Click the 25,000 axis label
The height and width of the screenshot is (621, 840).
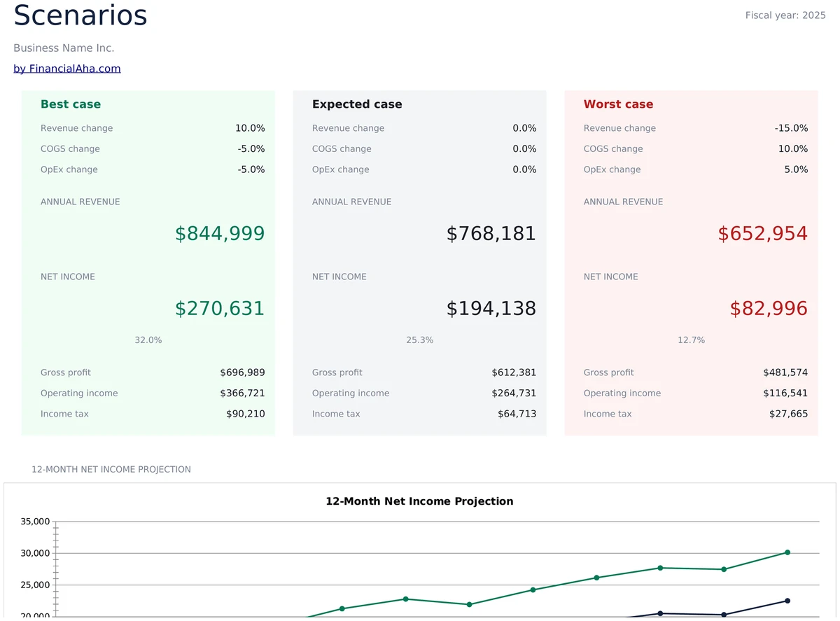click(36, 585)
